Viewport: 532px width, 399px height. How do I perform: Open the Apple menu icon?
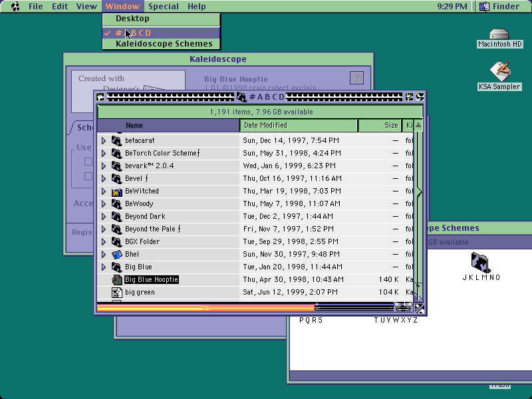tap(15, 6)
